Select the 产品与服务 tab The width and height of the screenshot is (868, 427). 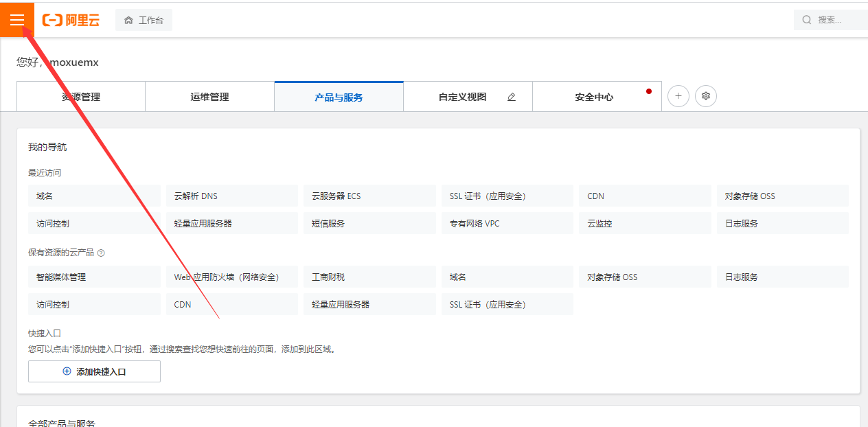pos(339,96)
